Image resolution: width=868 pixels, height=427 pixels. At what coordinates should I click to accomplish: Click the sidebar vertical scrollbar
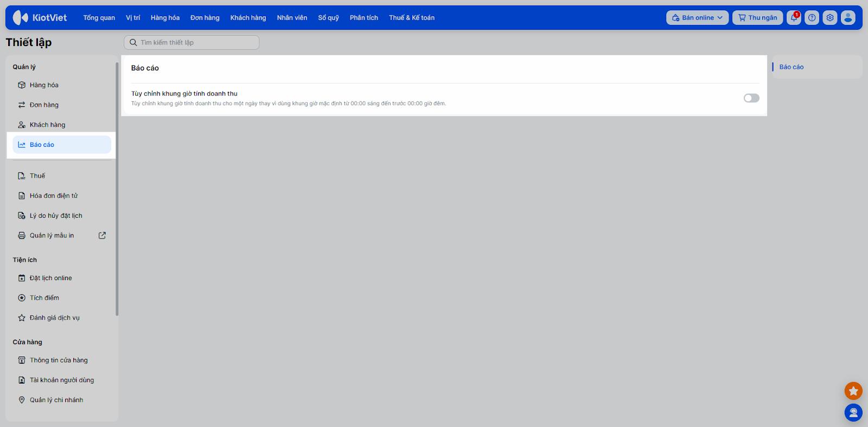coord(117,189)
